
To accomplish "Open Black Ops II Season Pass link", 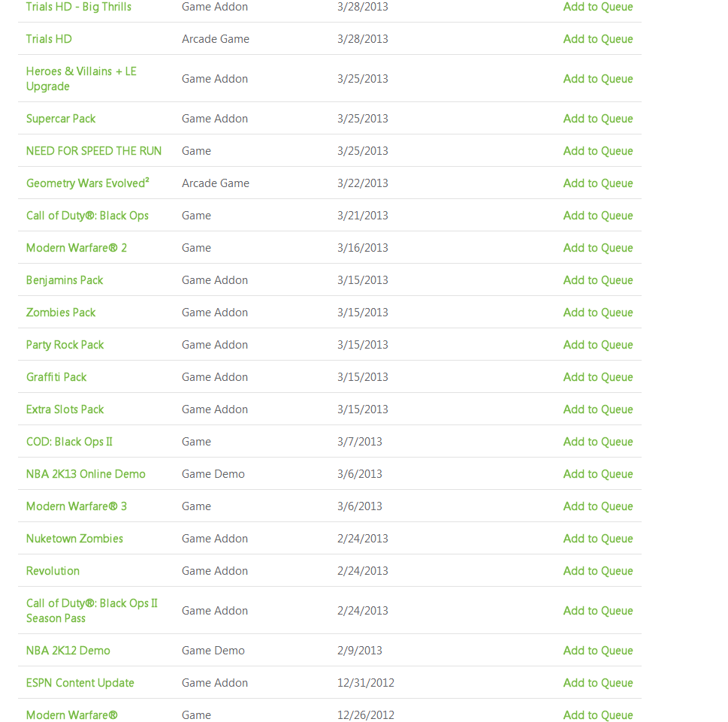I will [x=92, y=610].
